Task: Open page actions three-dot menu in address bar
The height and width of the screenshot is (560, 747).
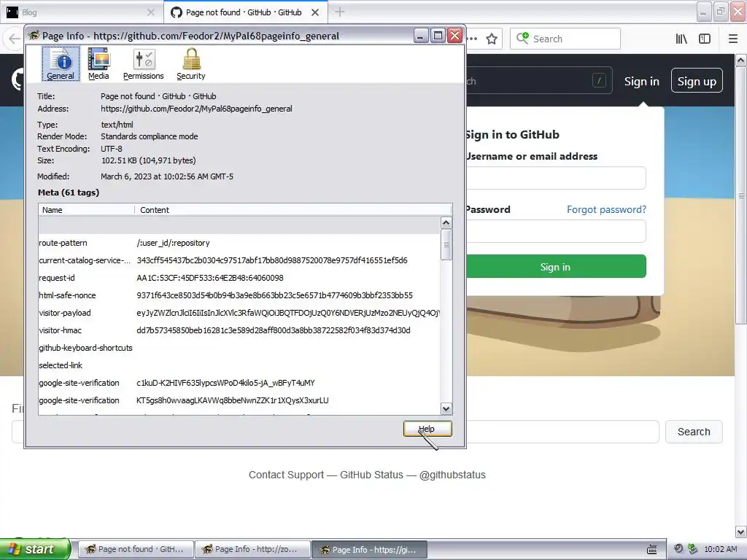Action: click(x=472, y=39)
